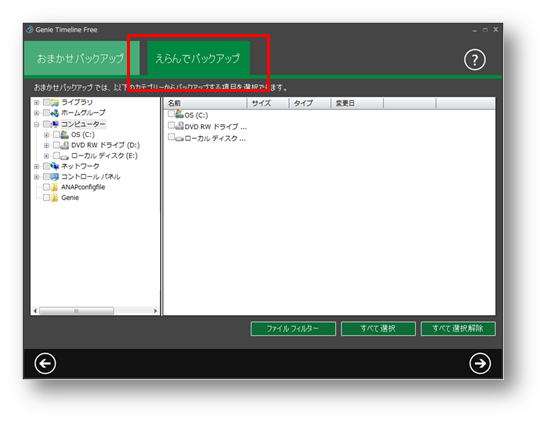The width and height of the screenshot is (546, 422).
Task: Click the すべて選択解除 button
Action: click(458, 328)
